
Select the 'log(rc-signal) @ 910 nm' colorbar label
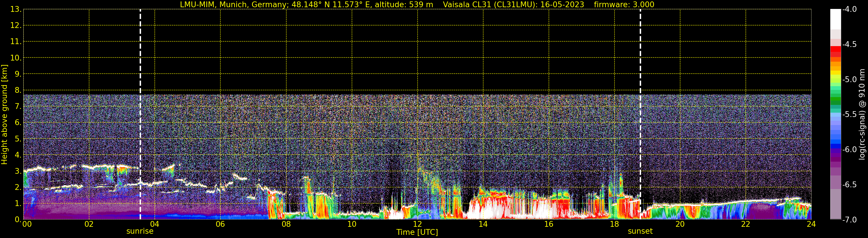click(x=862, y=114)
